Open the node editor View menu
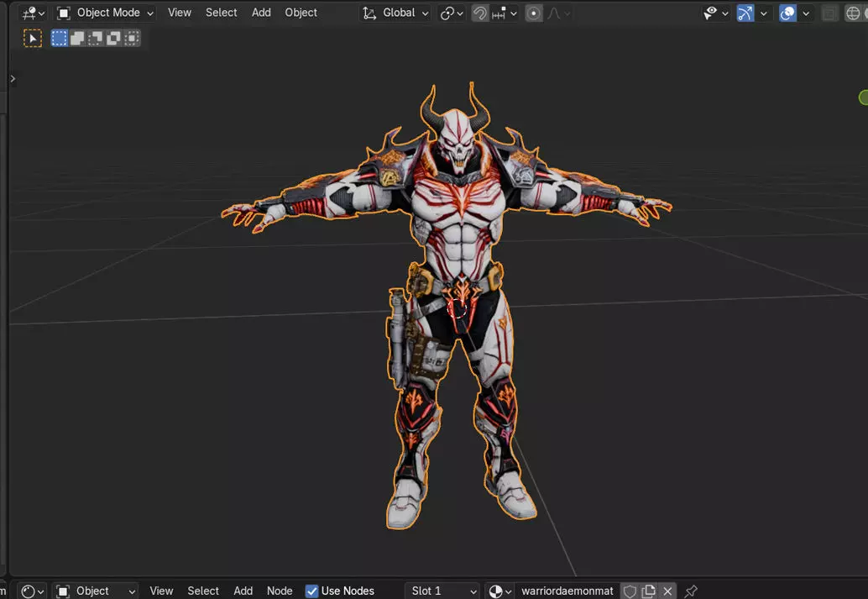 tap(161, 591)
